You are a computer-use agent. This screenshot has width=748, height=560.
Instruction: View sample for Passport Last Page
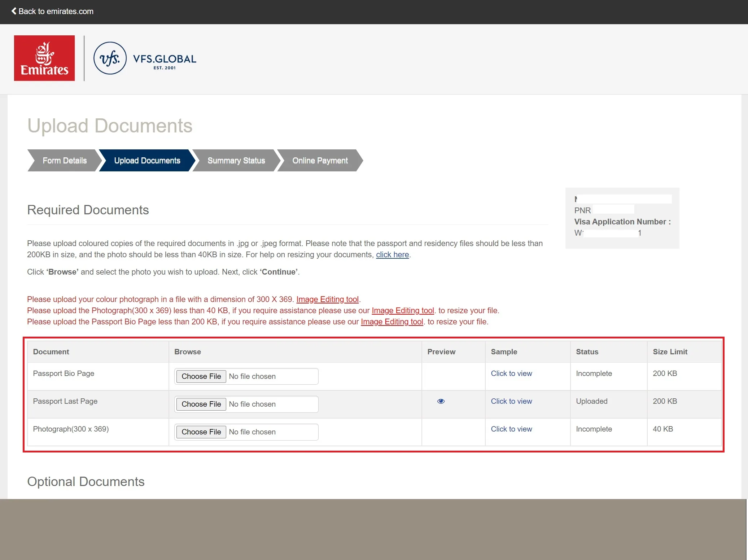511,401
